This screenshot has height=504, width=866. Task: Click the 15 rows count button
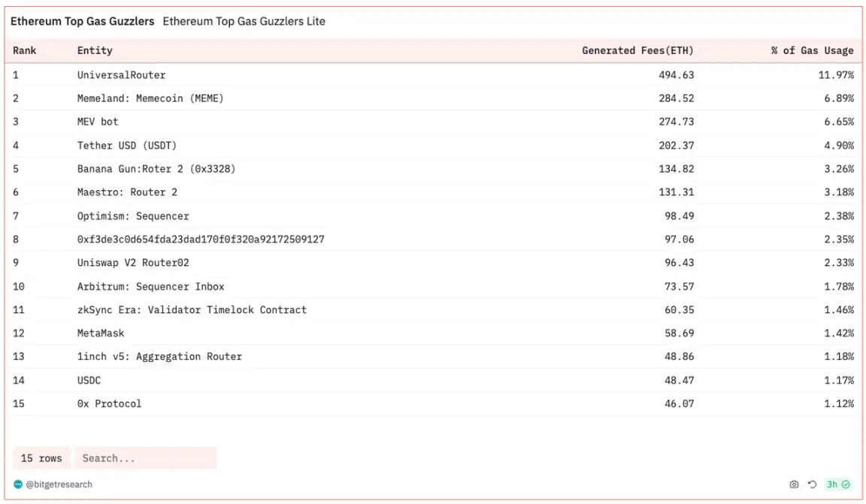click(x=41, y=458)
